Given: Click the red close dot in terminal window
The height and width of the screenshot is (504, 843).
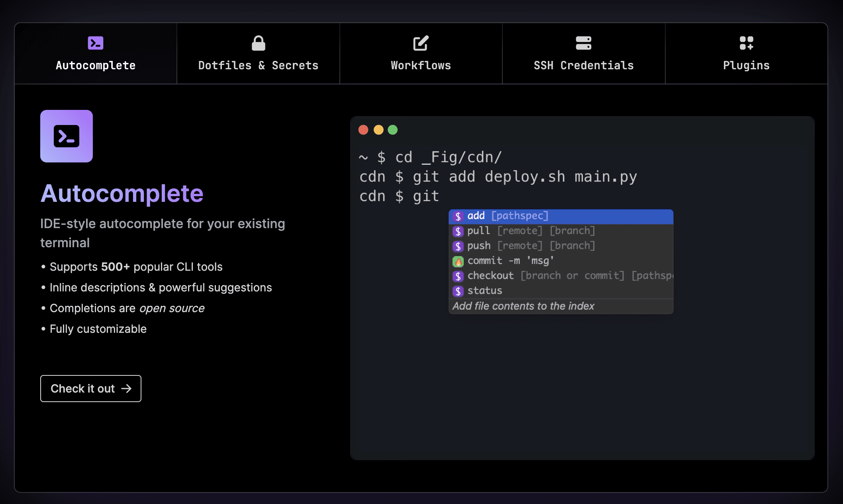Looking at the screenshot, I should coord(363,130).
